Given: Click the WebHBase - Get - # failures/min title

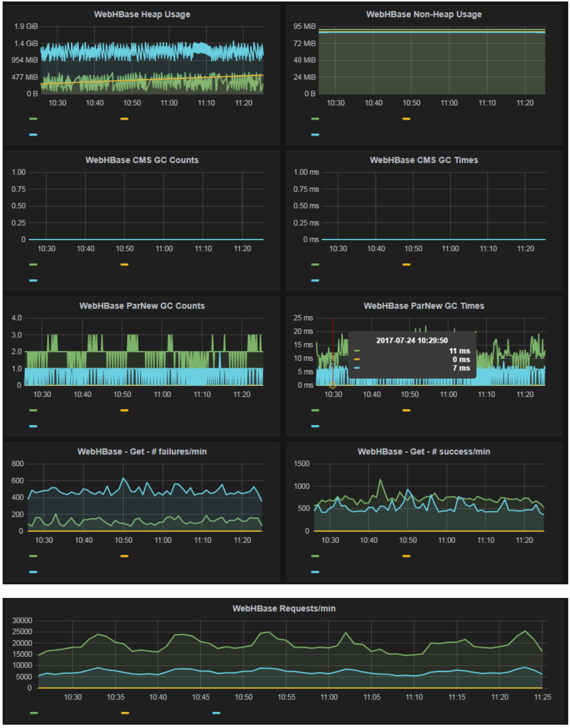Looking at the screenshot, I should pyautogui.click(x=142, y=451).
